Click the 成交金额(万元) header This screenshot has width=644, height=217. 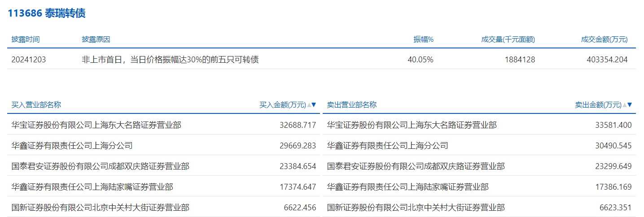click(604, 39)
